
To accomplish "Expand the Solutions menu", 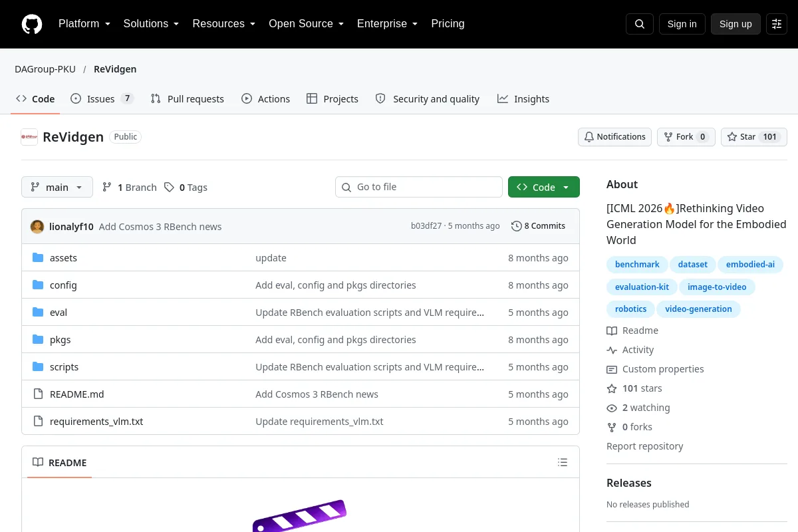I will [151, 24].
